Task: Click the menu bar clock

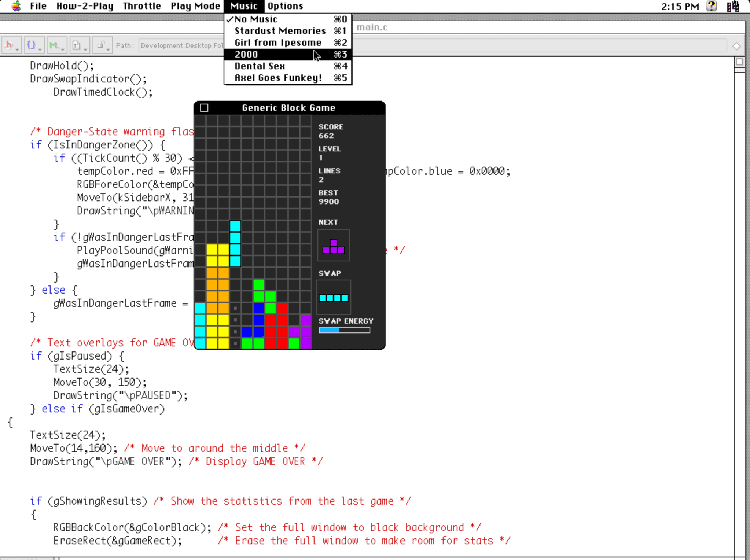Action: [680, 6]
